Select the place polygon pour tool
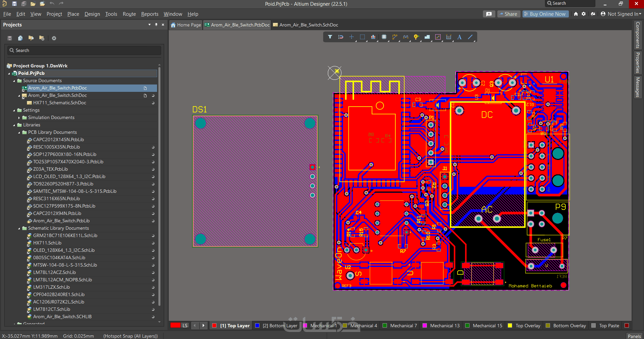The width and height of the screenshot is (644, 339). coord(427,37)
